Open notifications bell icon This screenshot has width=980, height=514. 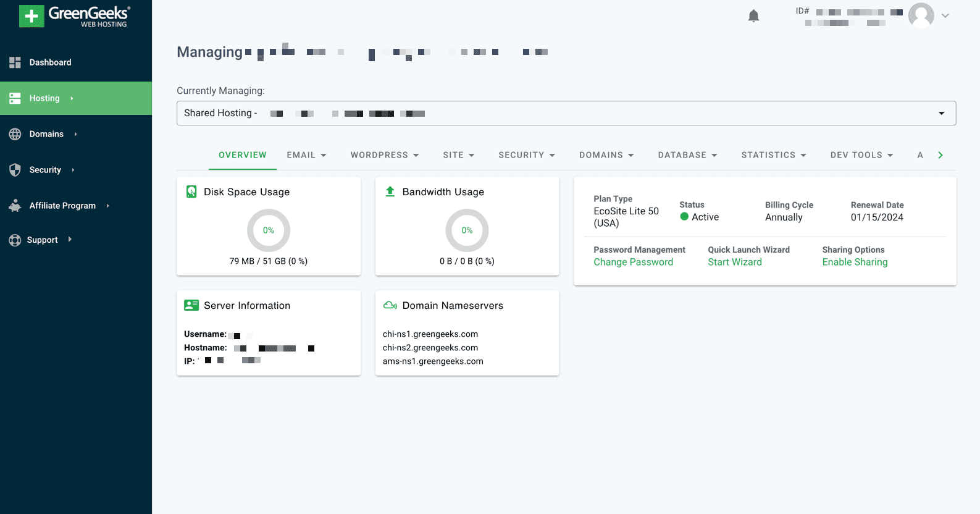(x=753, y=16)
